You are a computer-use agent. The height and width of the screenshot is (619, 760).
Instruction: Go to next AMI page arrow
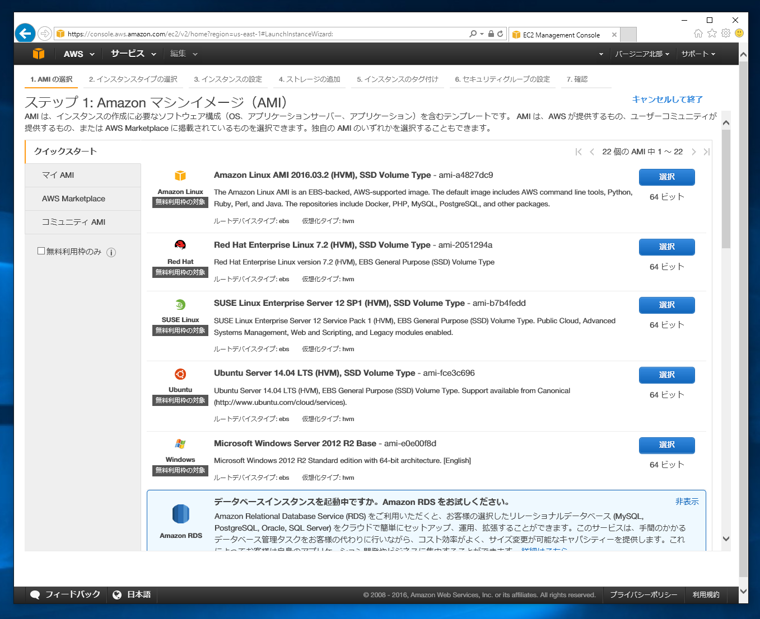coord(694,152)
